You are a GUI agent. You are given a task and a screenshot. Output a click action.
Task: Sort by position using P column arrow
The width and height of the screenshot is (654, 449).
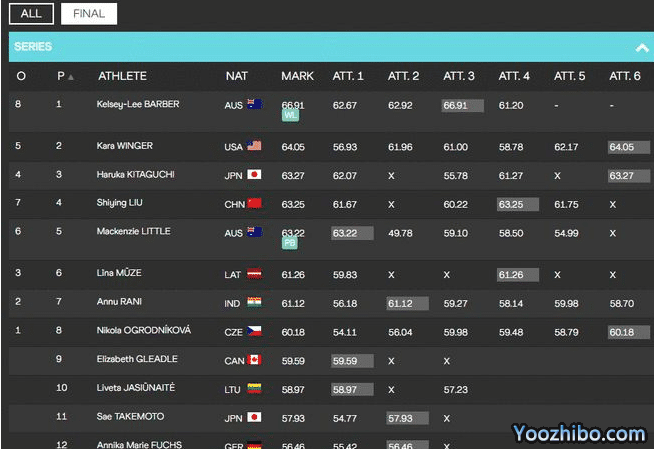pos(70,77)
